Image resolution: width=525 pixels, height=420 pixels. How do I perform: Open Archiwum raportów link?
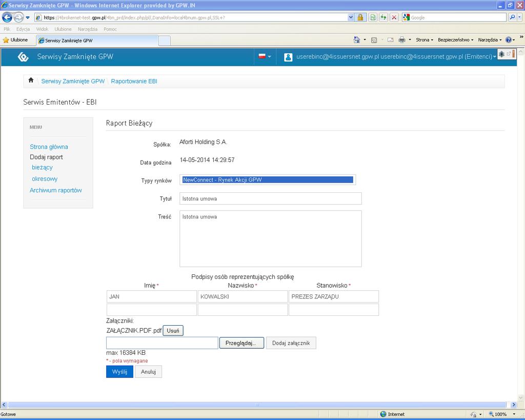(55, 190)
